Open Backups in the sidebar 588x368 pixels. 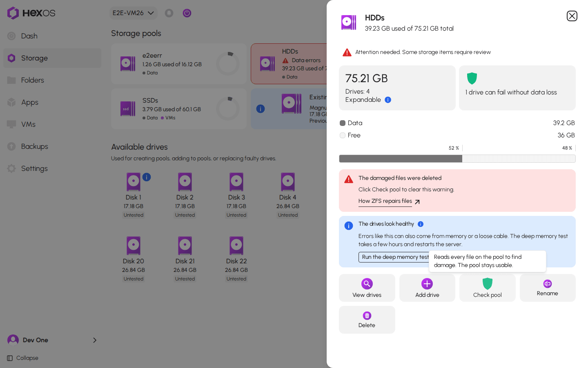(52, 146)
